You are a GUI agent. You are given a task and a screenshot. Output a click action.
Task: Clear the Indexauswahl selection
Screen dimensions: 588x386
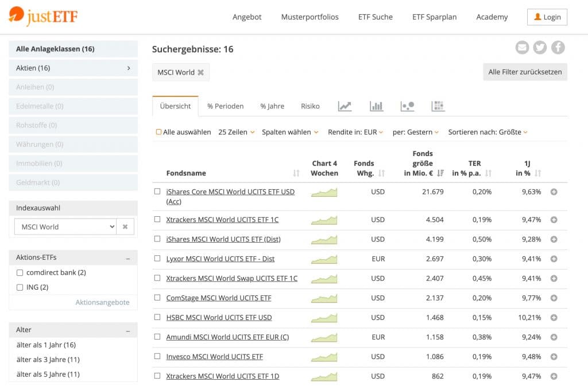[125, 227]
